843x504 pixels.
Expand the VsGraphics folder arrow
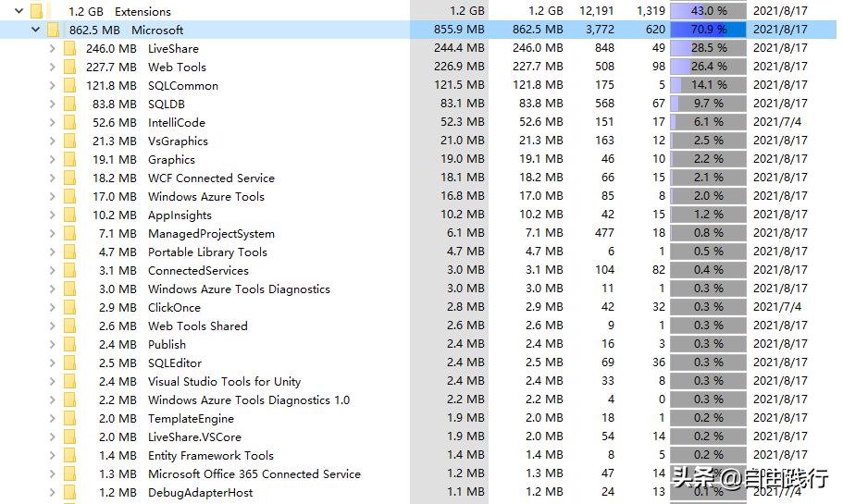pos(52,141)
